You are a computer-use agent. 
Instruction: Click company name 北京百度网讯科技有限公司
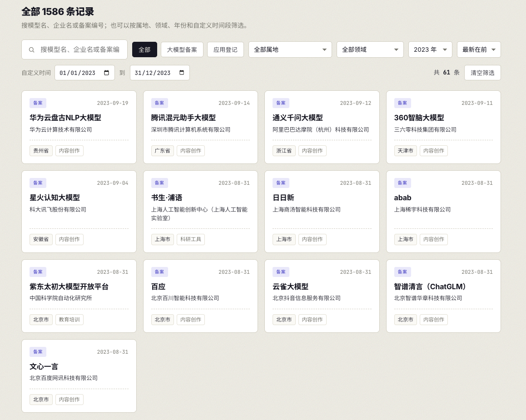point(64,378)
